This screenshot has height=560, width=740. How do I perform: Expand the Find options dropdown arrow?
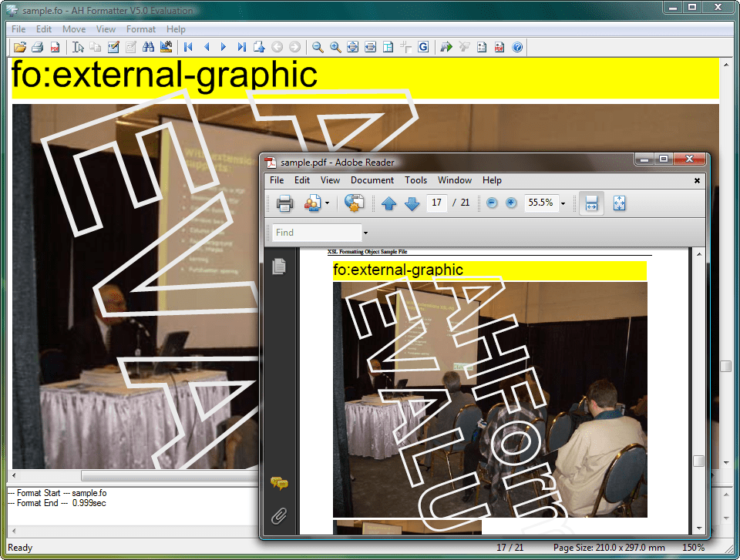point(365,233)
